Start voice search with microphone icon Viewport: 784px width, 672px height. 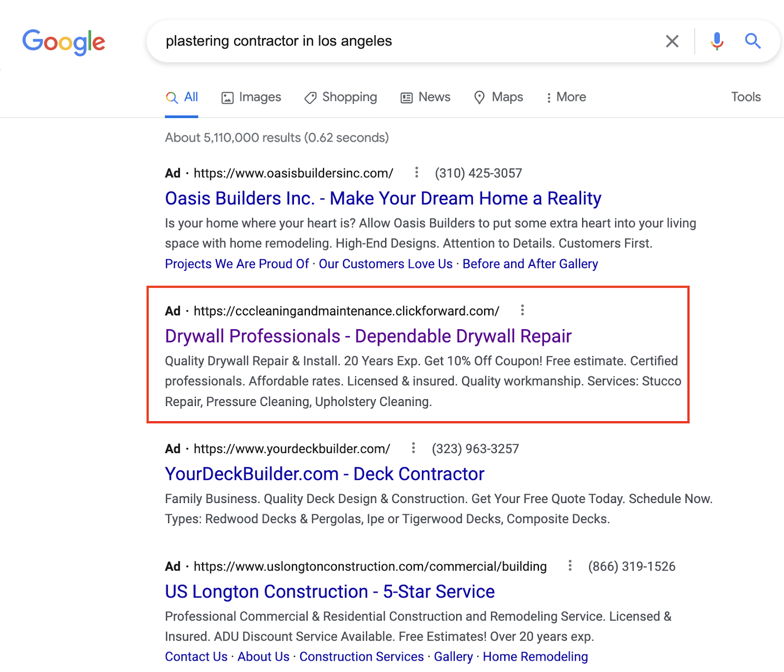[x=717, y=41]
